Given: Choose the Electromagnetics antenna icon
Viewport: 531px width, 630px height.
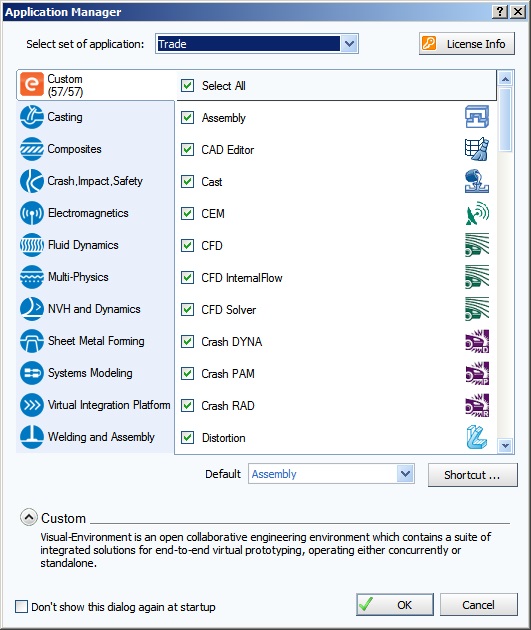Looking at the screenshot, I should click(x=31, y=213).
